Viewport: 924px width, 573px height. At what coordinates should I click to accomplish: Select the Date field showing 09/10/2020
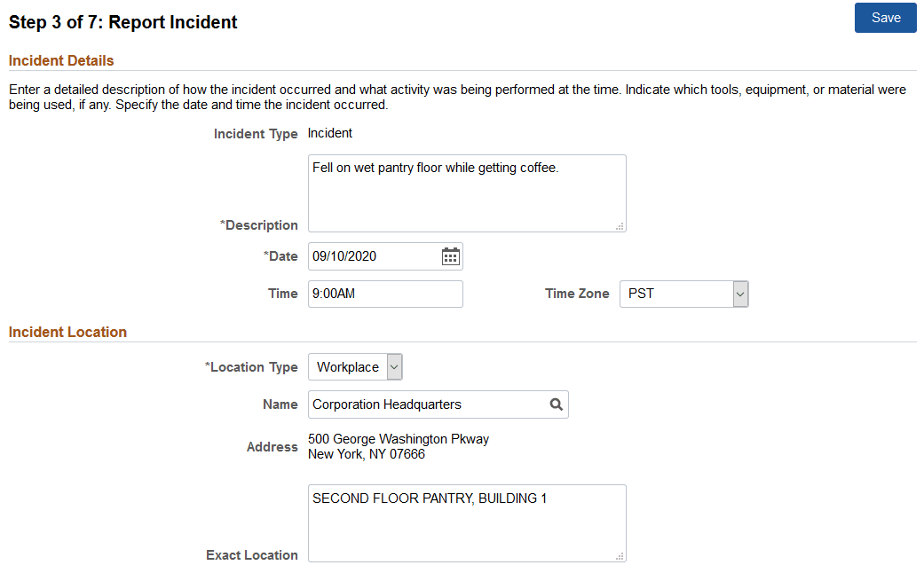coord(373,255)
